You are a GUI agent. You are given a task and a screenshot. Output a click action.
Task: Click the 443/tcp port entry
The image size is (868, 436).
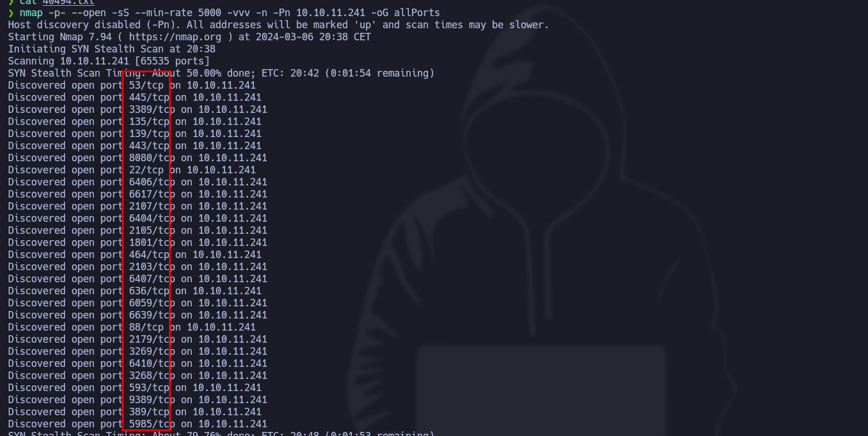[149, 146]
